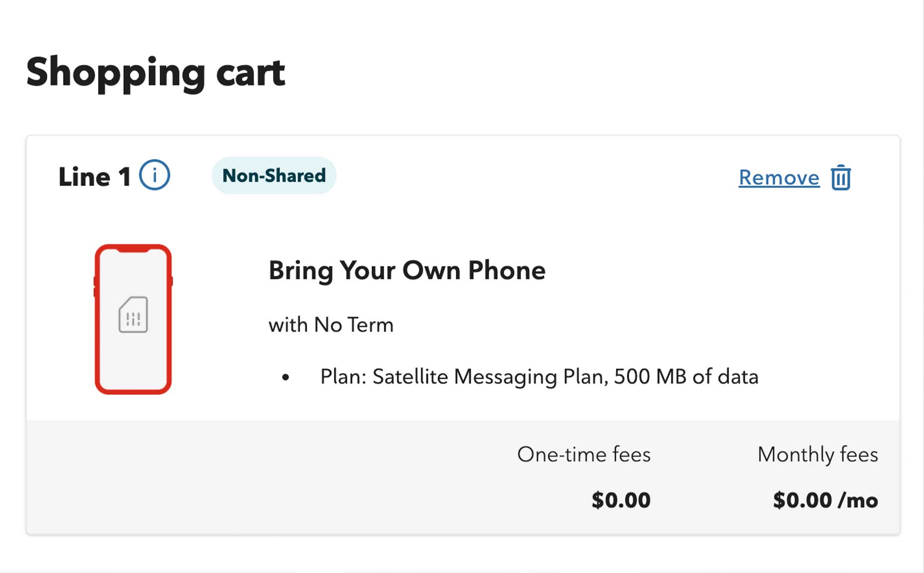Click the red phone SIM image

click(133, 319)
